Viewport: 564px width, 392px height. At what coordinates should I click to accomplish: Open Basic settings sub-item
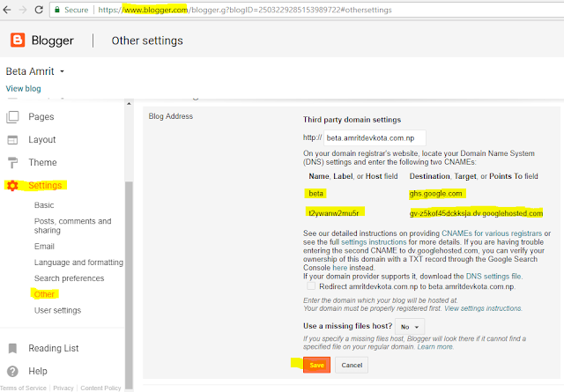(44, 205)
